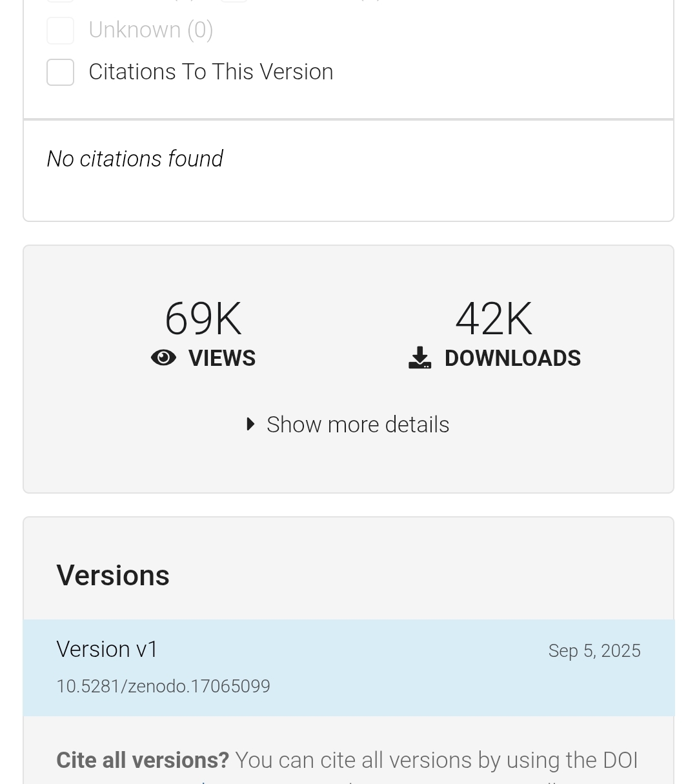Click the Unknown (0) filter label
This screenshot has width=697, height=784.
click(x=150, y=30)
